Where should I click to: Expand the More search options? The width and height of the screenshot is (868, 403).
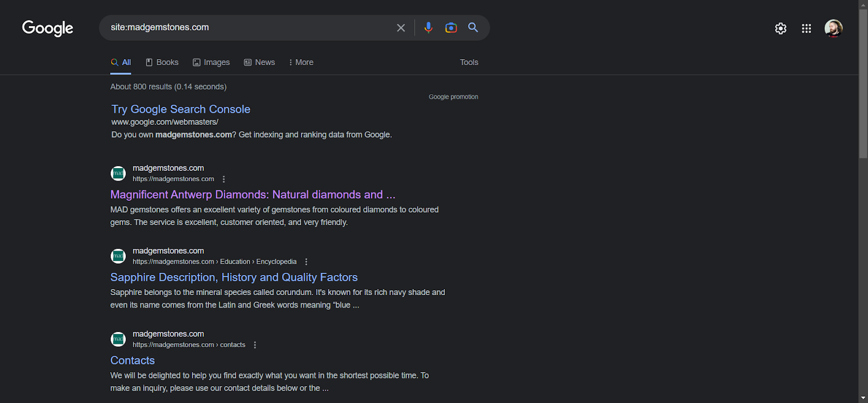click(x=301, y=62)
